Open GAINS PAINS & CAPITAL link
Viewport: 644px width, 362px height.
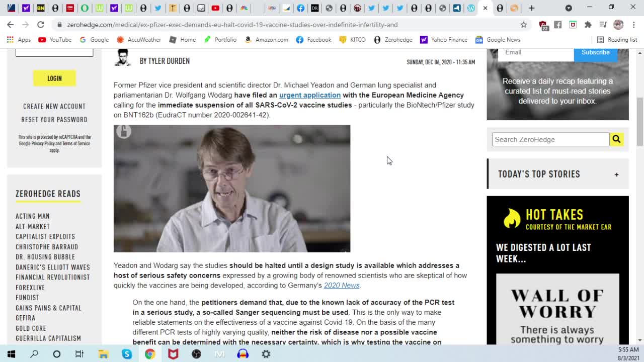pyautogui.click(x=48, y=308)
